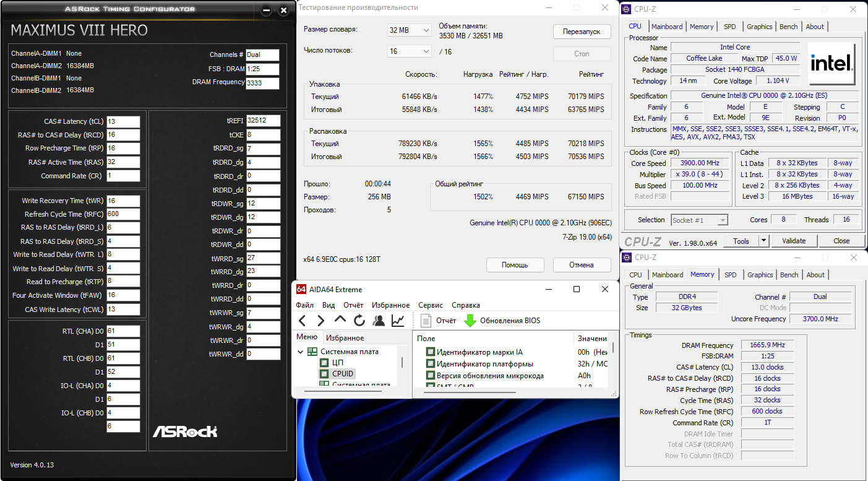Switch to Bench tab in CPU-Z processor window
Image resolution: width=868 pixels, height=481 pixels.
pos(788,27)
